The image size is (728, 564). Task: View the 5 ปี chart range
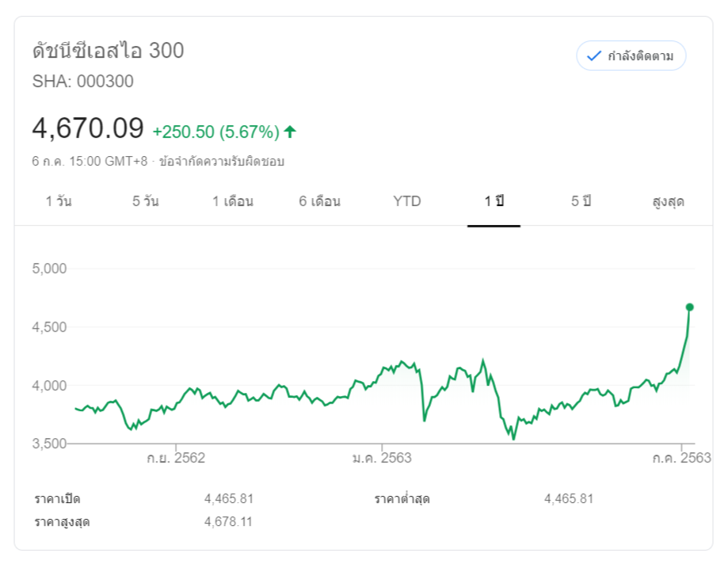[581, 201]
